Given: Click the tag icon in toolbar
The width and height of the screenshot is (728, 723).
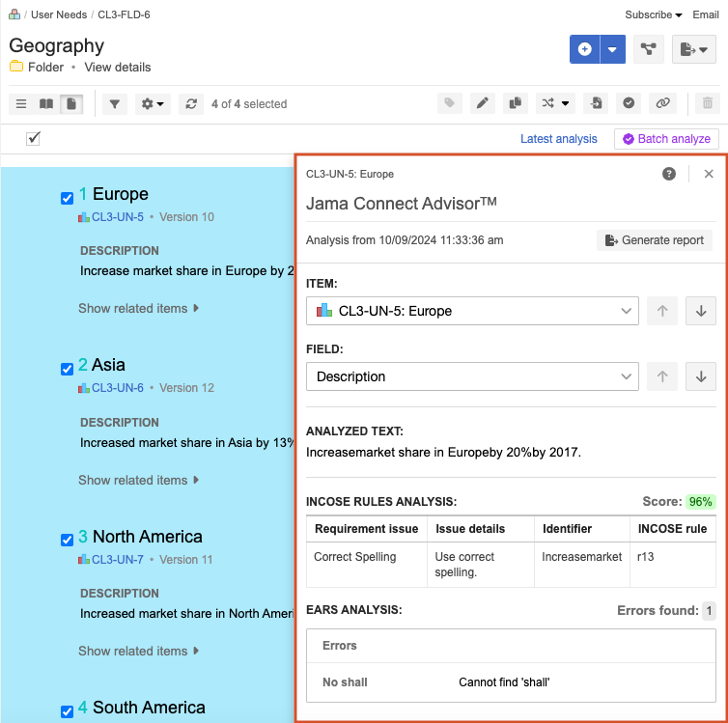Looking at the screenshot, I should (449, 103).
